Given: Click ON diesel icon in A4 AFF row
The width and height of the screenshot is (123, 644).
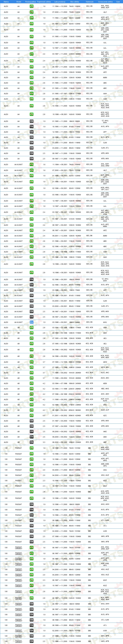Looking at the screenshot, I should 31,132.
